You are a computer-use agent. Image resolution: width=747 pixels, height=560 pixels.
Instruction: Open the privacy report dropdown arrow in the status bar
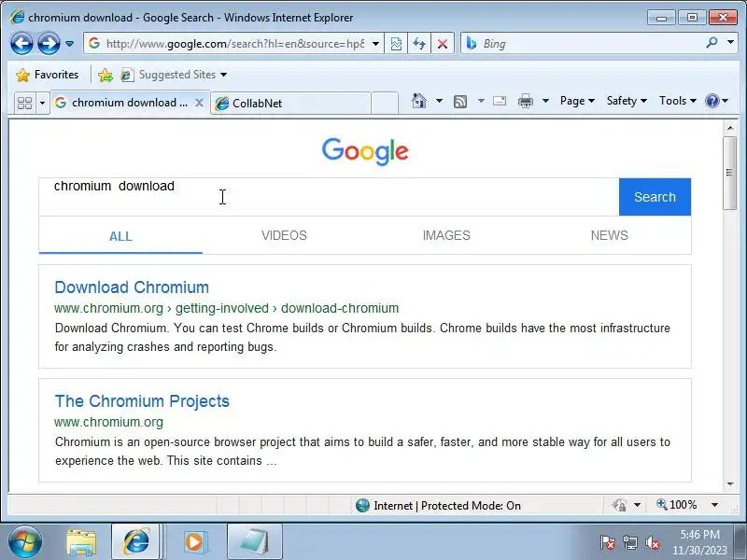pyautogui.click(x=638, y=505)
